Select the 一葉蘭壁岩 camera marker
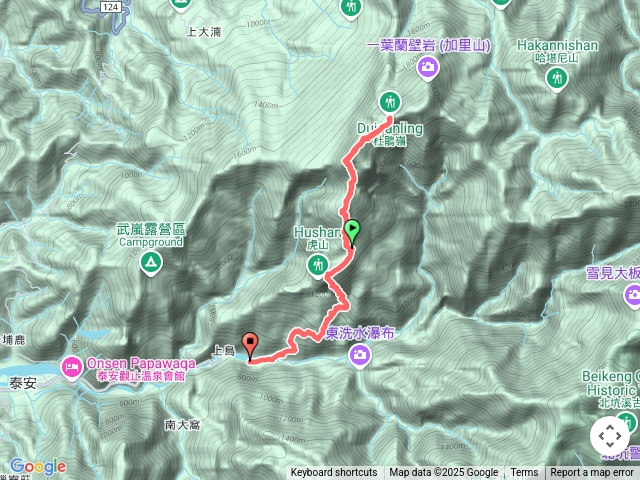Image resolution: width=640 pixels, height=480 pixels. (x=428, y=68)
